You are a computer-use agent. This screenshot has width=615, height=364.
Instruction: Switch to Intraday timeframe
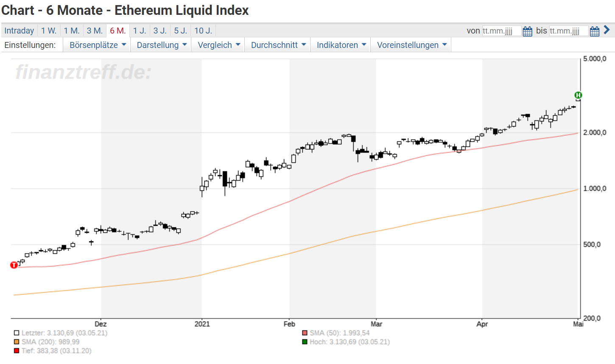(x=19, y=31)
